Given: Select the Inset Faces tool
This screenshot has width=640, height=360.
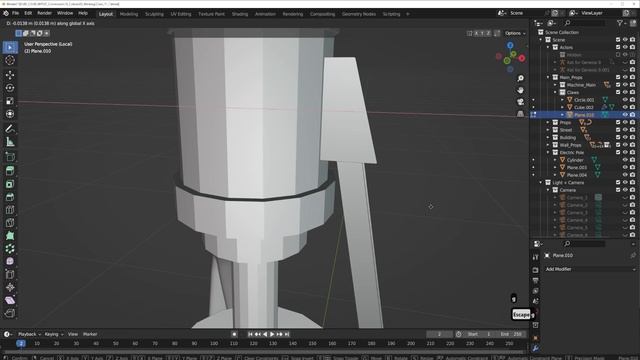Looking at the screenshot, I should pos(10,184).
